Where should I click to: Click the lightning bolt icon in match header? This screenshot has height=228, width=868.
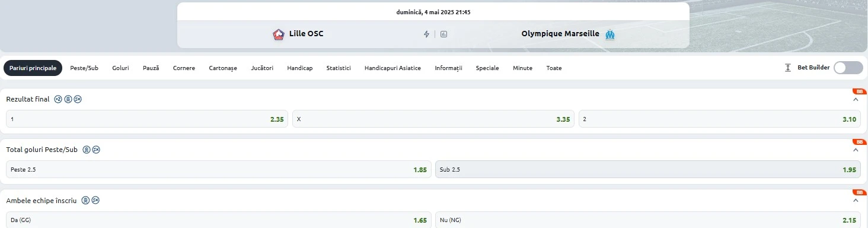426,34
